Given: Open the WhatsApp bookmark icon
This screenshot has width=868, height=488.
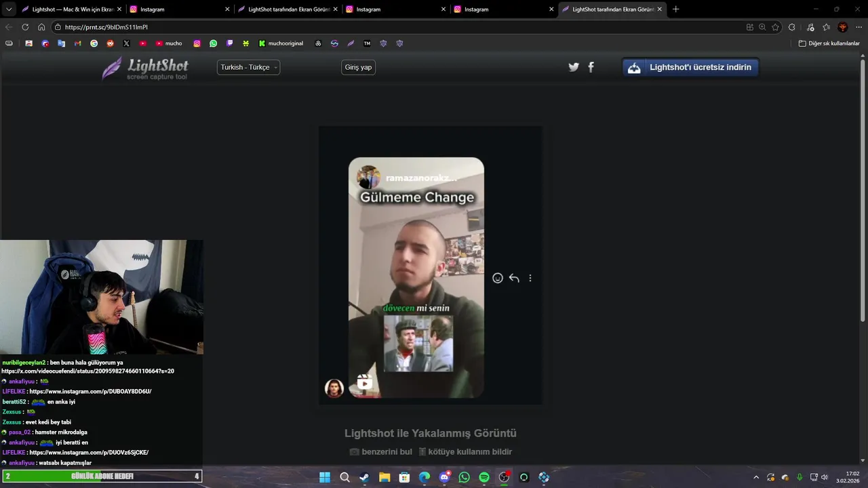Looking at the screenshot, I should (214, 43).
